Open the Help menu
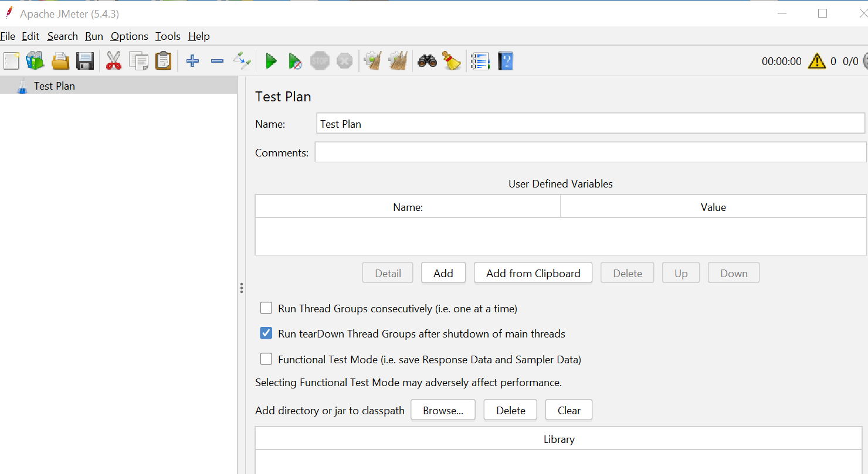This screenshot has height=474, width=868. [199, 36]
